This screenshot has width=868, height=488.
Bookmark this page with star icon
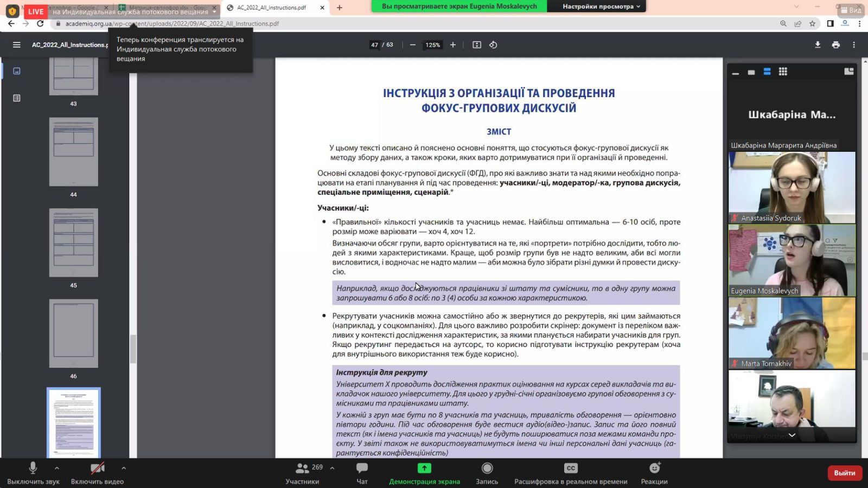point(812,23)
